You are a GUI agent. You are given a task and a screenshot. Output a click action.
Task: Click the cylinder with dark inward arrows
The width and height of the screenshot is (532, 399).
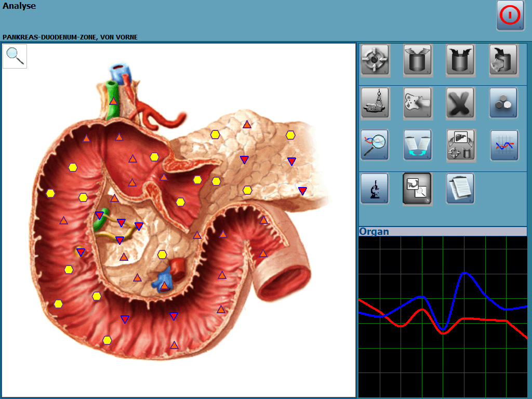tap(460, 60)
